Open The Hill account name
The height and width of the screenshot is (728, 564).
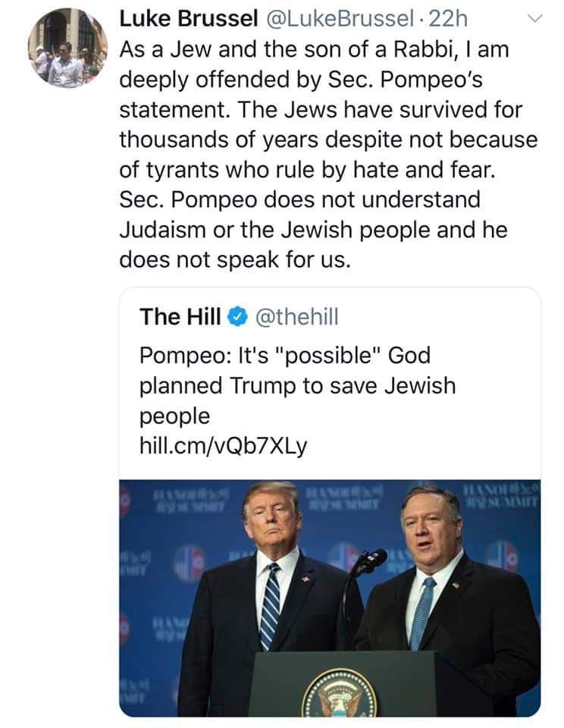click(180, 316)
